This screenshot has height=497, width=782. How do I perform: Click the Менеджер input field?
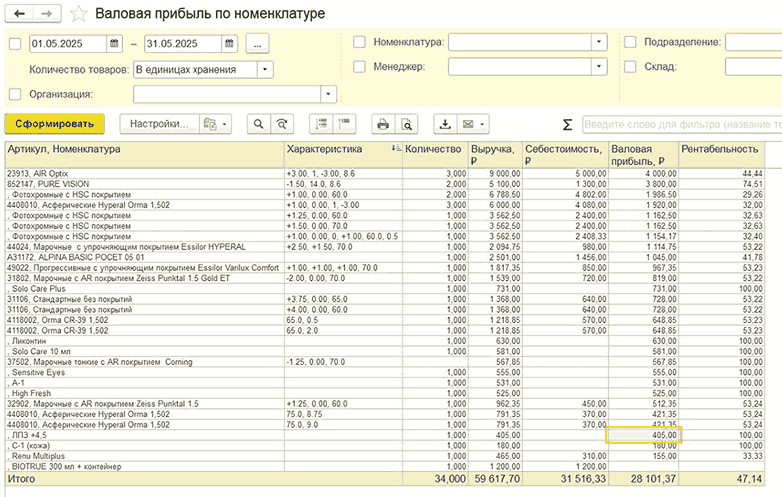(x=520, y=66)
